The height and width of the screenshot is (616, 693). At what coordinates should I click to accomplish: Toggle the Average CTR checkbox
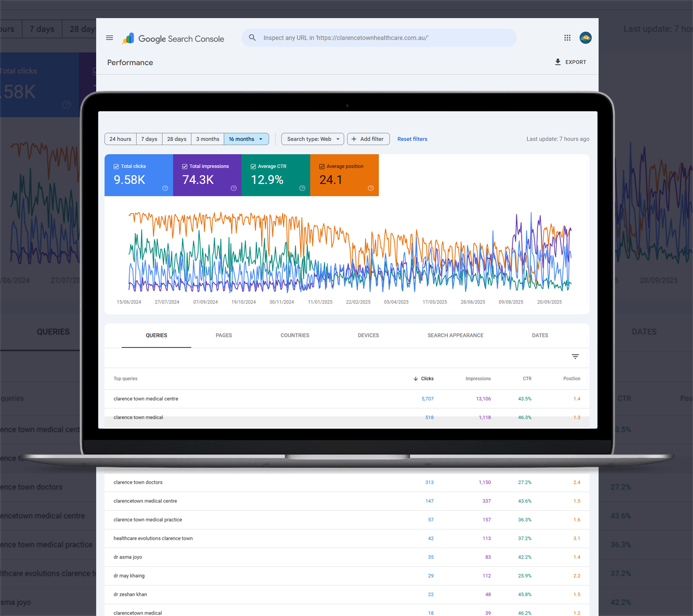coord(253,167)
